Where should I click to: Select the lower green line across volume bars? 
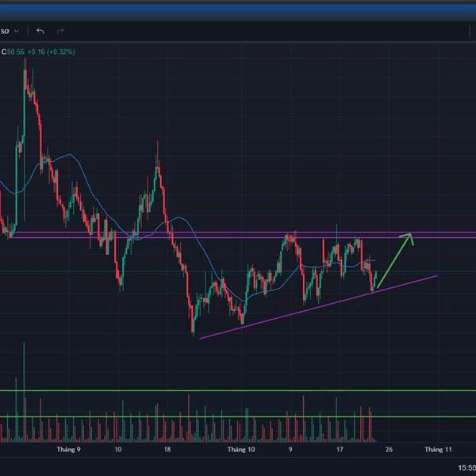[x=238, y=416]
